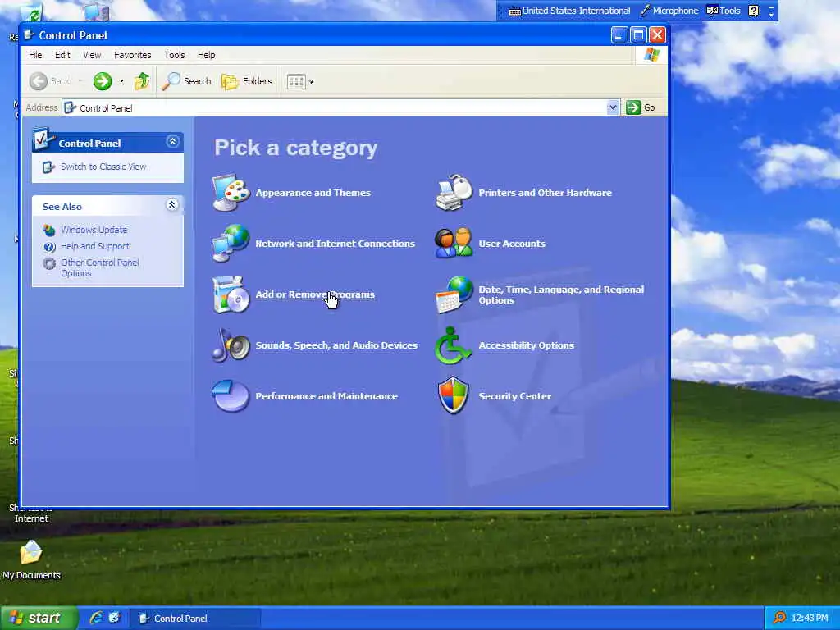Click the Other Control Panel Options gear icon
The image size is (840, 630).
pyautogui.click(x=49, y=263)
